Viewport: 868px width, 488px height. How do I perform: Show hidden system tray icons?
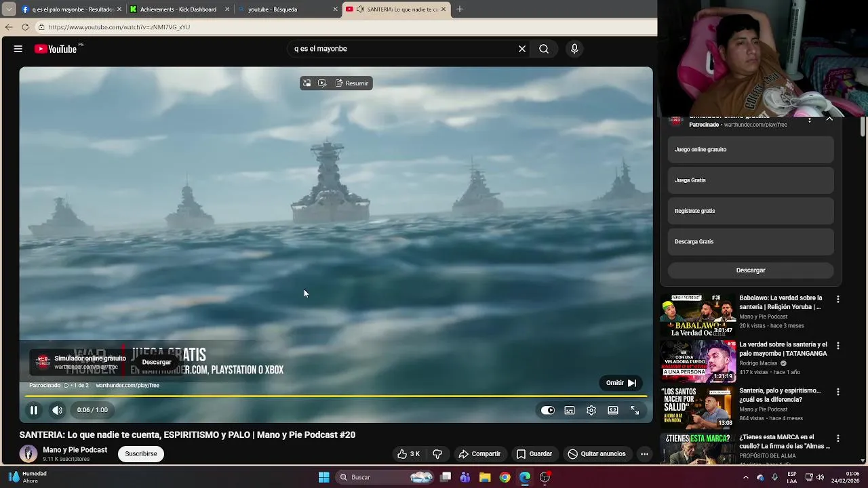746,477
